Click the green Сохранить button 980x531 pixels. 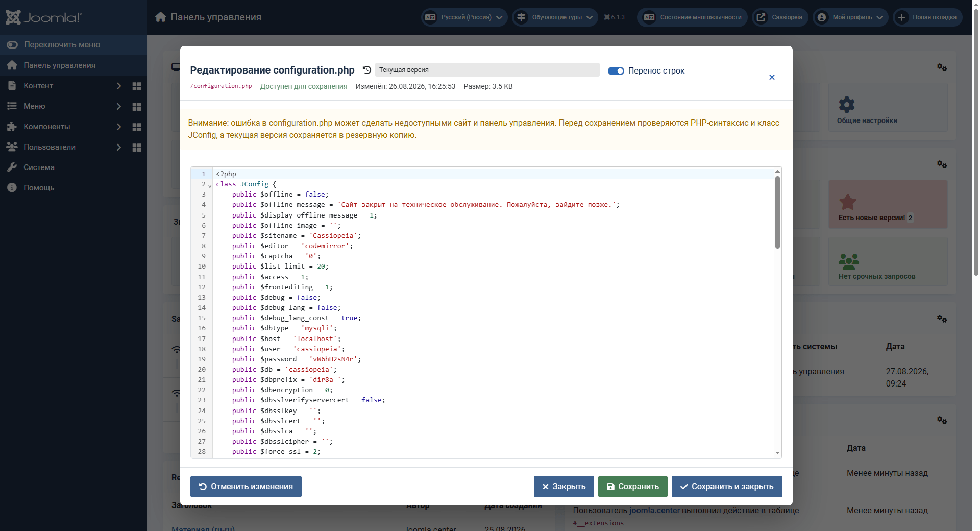[x=632, y=487]
